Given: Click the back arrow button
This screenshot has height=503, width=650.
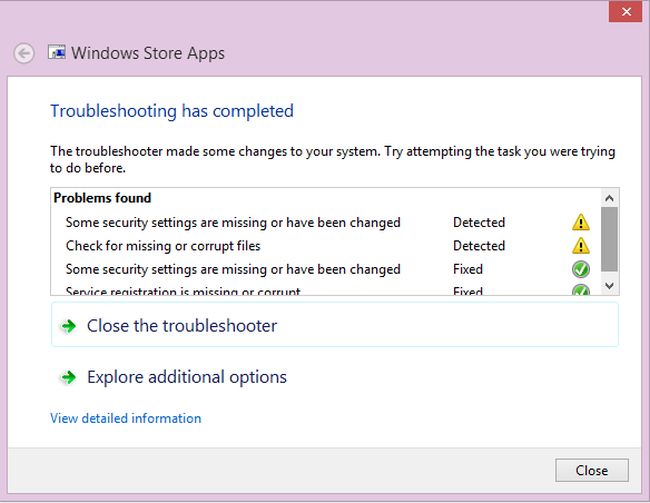Looking at the screenshot, I should (24, 53).
